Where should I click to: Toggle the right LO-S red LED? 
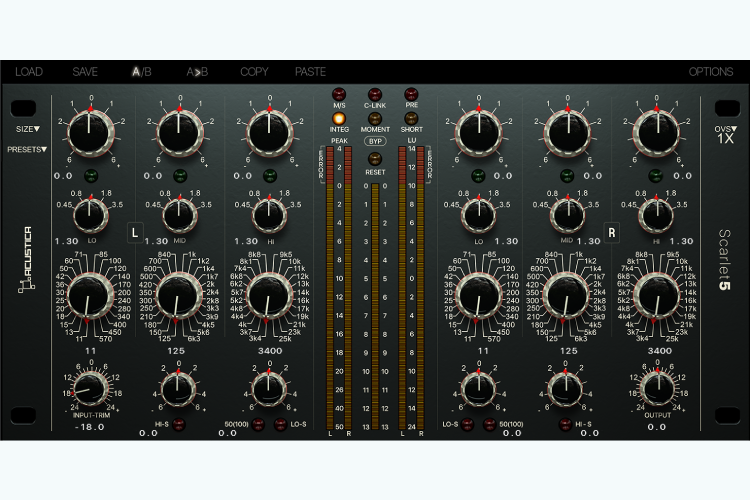467,424
